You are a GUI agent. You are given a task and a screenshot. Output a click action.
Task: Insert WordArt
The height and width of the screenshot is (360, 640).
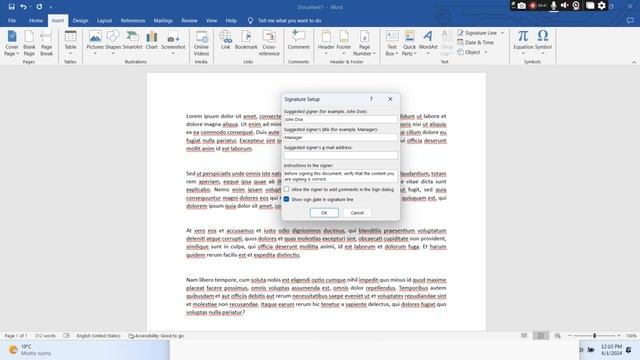(x=428, y=43)
